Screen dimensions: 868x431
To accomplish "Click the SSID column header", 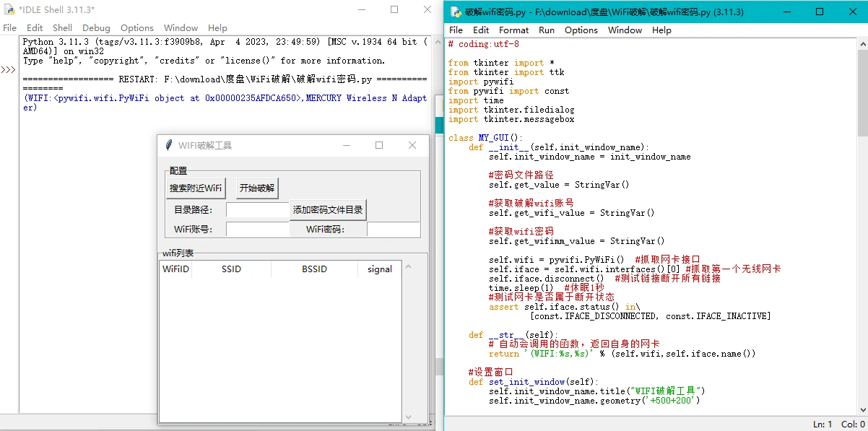I will point(232,269).
